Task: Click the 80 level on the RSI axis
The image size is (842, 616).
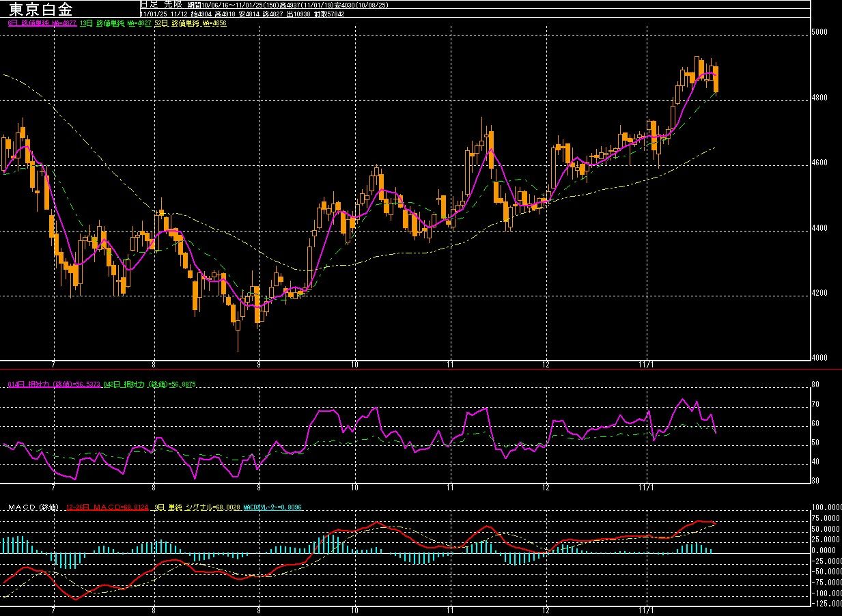Action: pos(815,385)
